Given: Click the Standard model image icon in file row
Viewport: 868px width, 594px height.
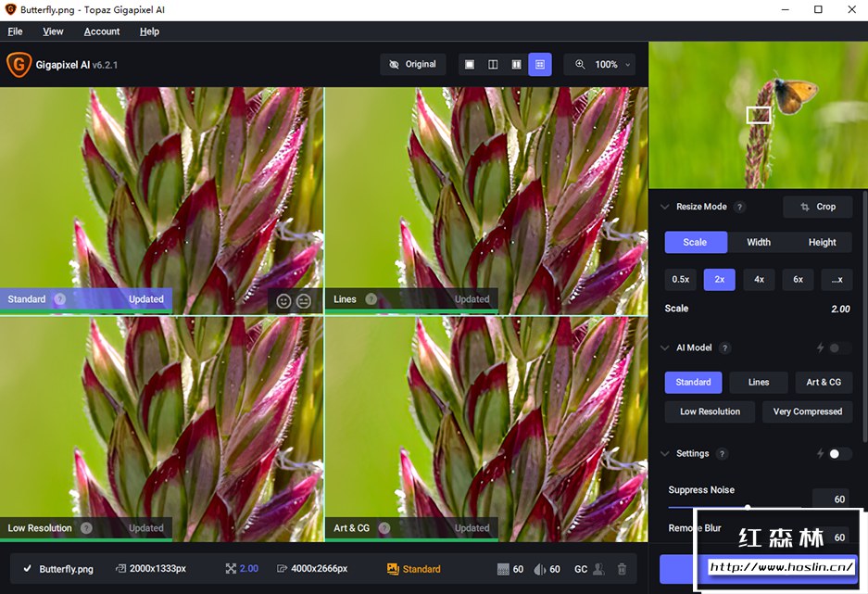Looking at the screenshot, I should click(393, 569).
